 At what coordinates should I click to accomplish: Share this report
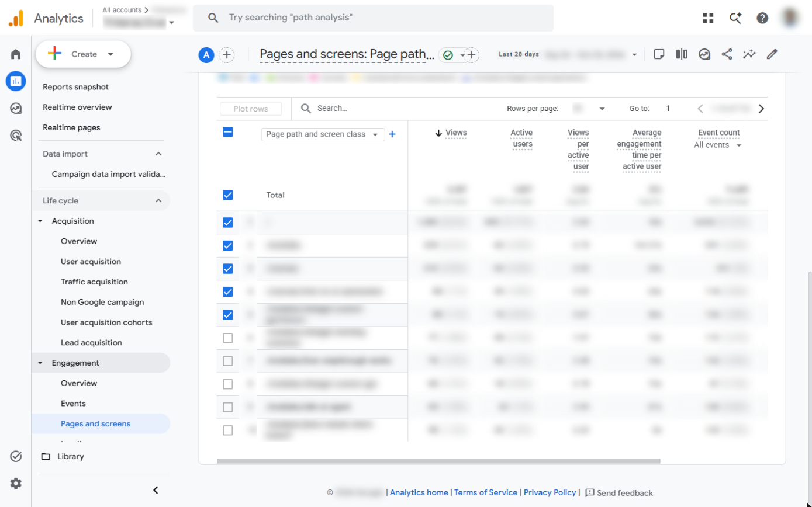(727, 54)
